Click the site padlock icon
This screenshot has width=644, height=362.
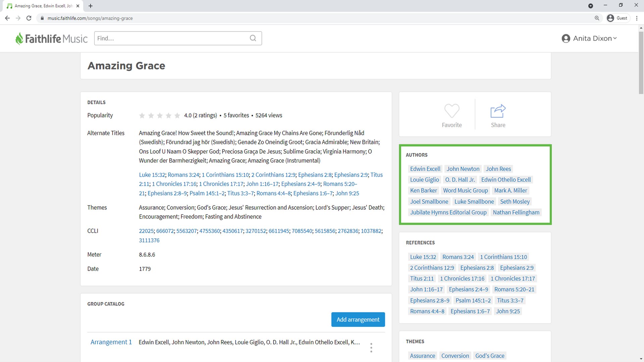click(x=42, y=18)
